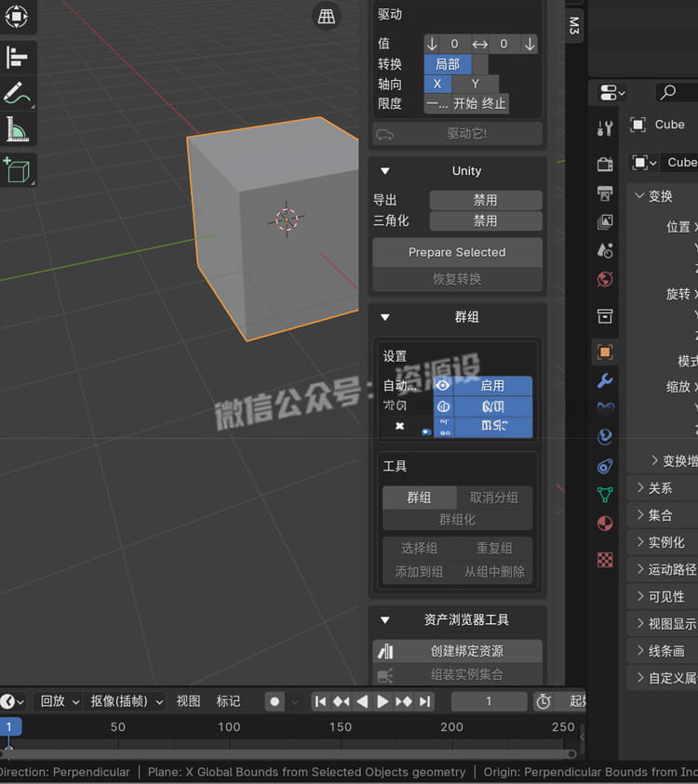Toggle auto-keying record button
The image size is (698, 784).
[x=275, y=701]
